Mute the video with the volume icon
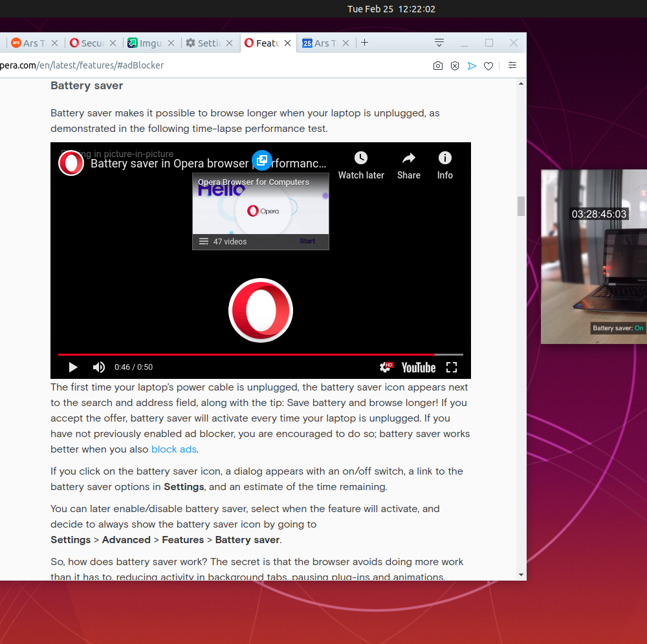The height and width of the screenshot is (644, 647). 98,367
